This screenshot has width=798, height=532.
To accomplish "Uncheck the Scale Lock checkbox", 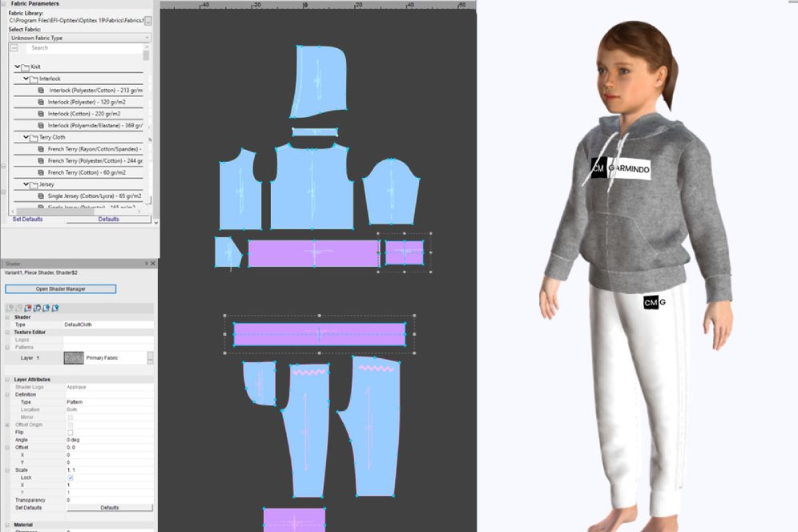I will pyautogui.click(x=71, y=478).
